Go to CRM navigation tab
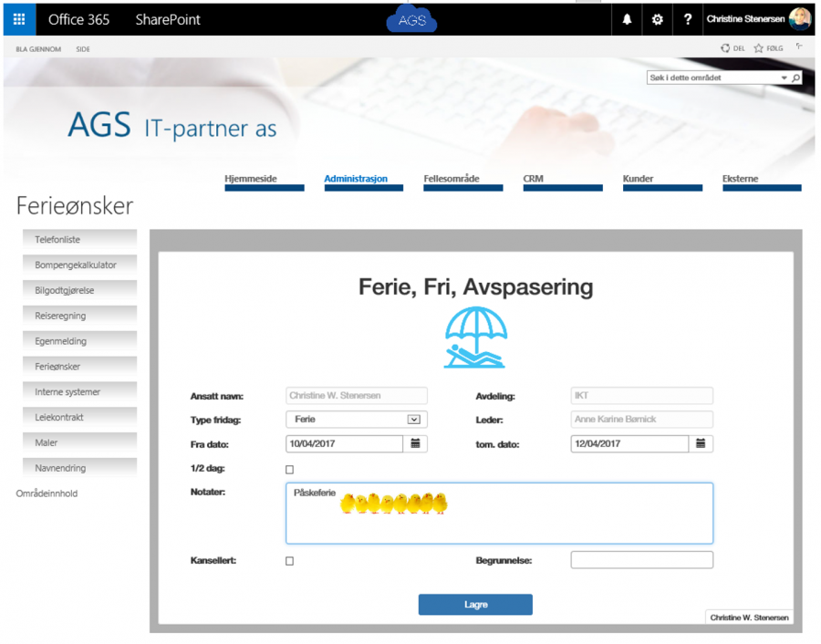Image resolution: width=821 pixels, height=644 pixels. click(x=563, y=182)
